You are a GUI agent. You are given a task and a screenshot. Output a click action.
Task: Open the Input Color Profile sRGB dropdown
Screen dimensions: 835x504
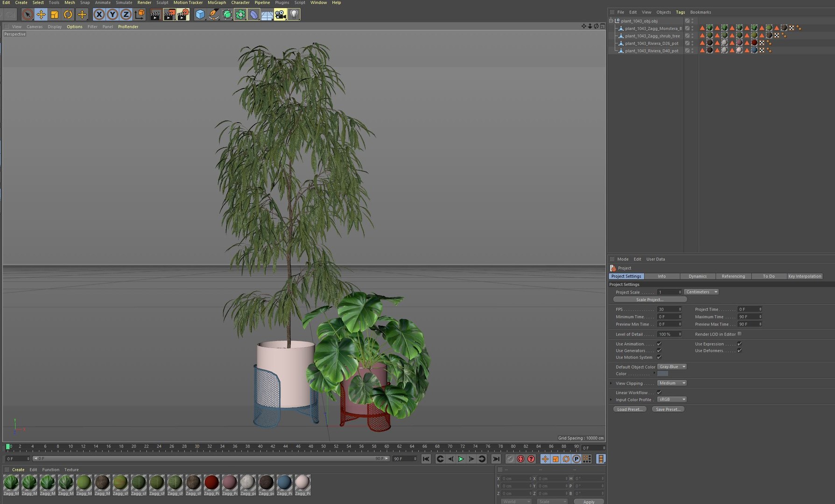tap(672, 399)
